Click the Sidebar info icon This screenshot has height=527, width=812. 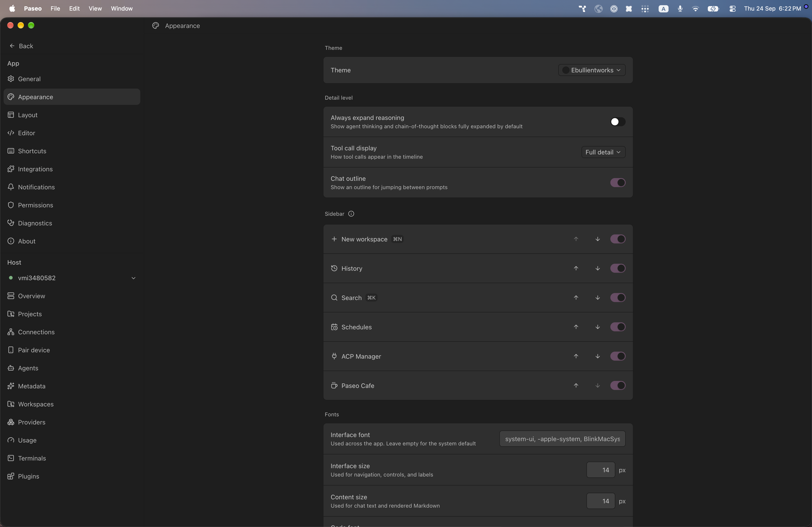click(351, 214)
